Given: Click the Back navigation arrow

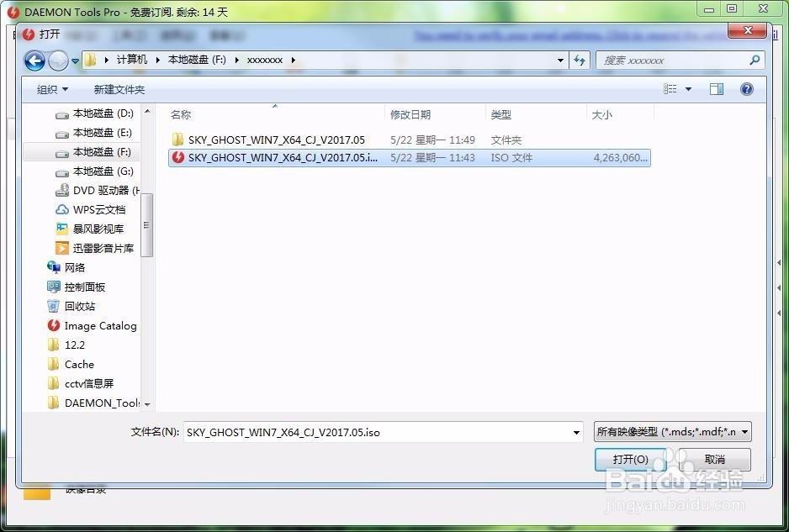Looking at the screenshot, I should click(x=34, y=61).
